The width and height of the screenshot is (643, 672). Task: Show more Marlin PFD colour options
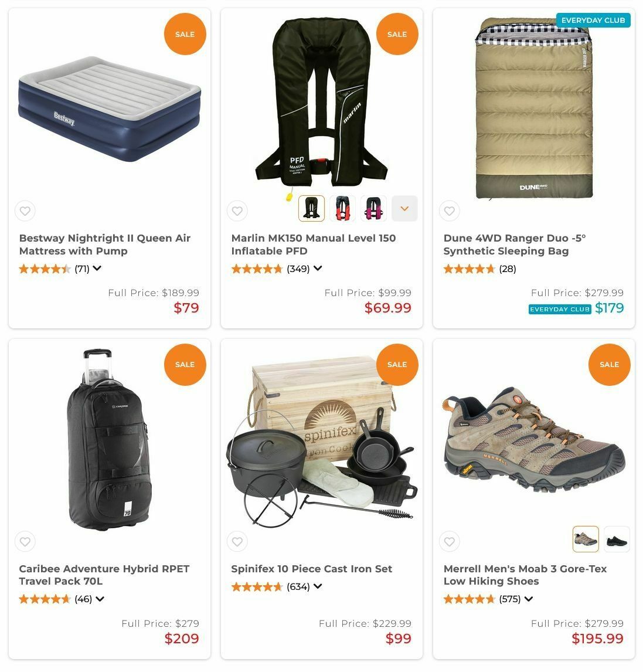pyautogui.click(x=404, y=208)
